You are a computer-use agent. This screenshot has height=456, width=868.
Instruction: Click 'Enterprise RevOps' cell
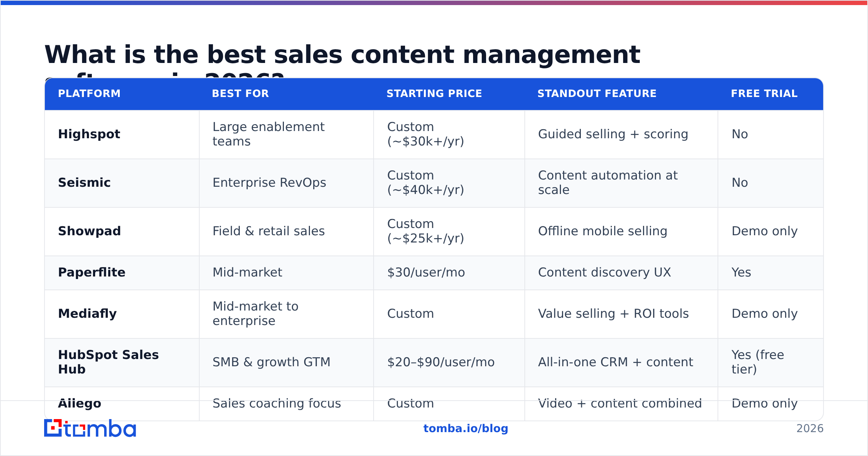[x=286, y=183]
